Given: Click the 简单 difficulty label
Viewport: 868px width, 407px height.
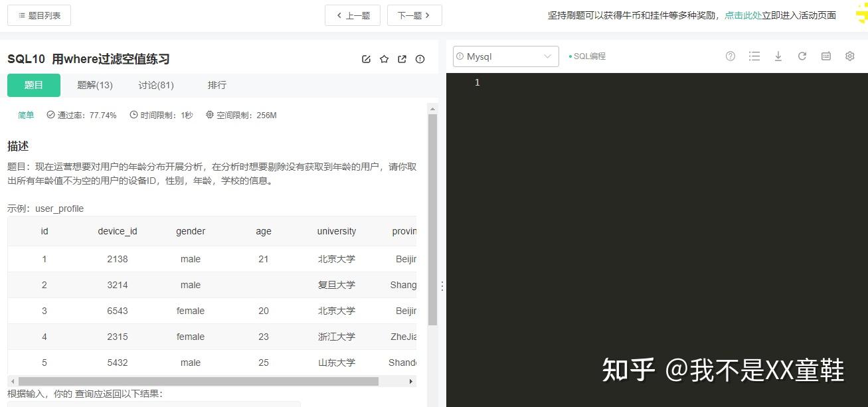Looking at the screenshot, I should [26, 115].
